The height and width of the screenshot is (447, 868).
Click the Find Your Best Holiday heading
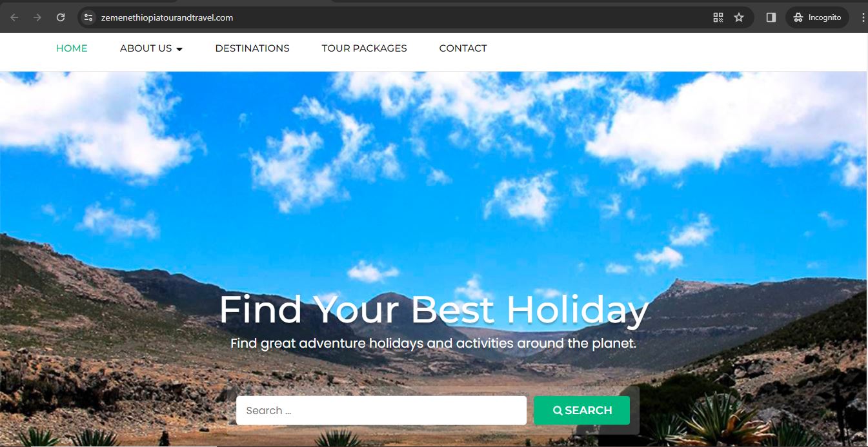pyautogui.click(x=434, y=310)
